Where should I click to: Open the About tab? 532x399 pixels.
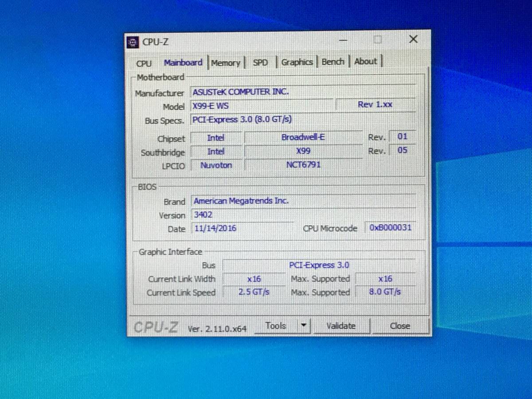[x=366, y=62]
